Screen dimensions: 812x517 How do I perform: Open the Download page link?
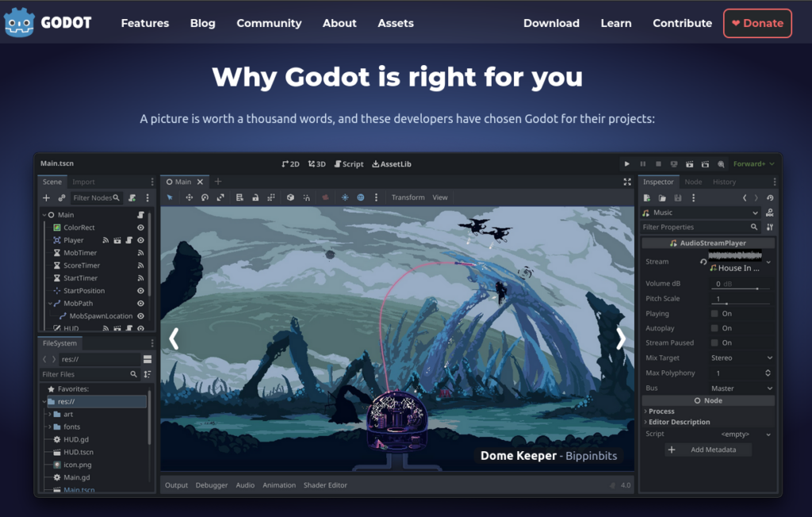point(551,23)
